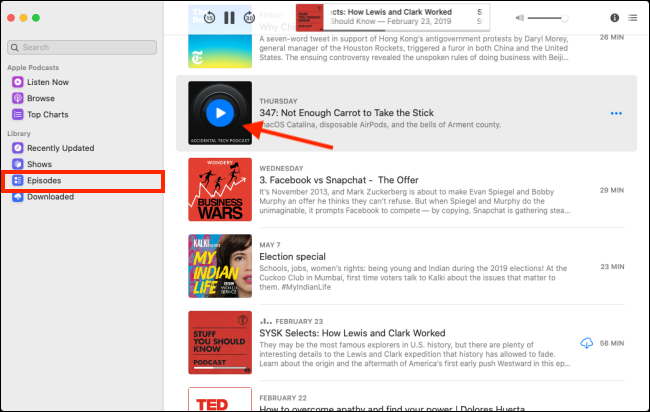Click the Recently Updated clock icon
The image size is (650, 412).
click(x=17, y=148)
